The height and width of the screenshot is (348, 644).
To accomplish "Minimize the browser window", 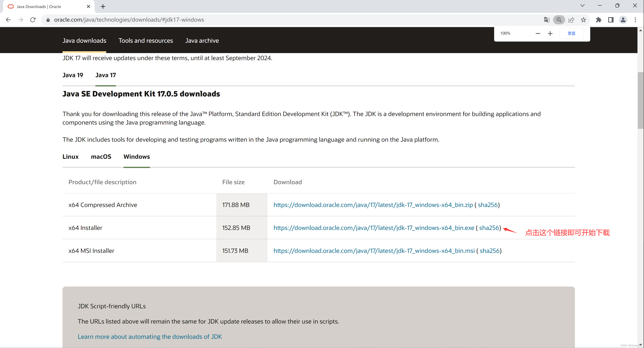I will (600, 6).
